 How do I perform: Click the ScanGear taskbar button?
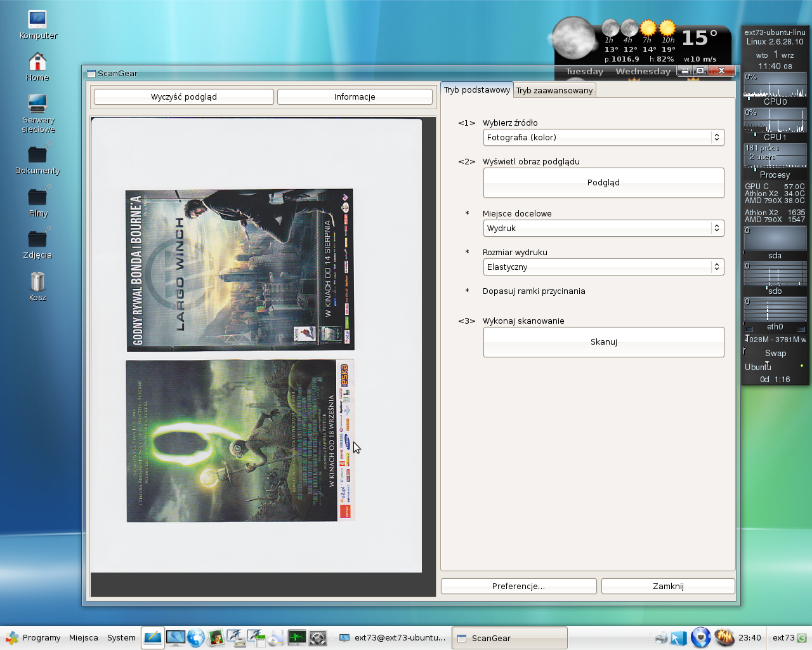509,638
